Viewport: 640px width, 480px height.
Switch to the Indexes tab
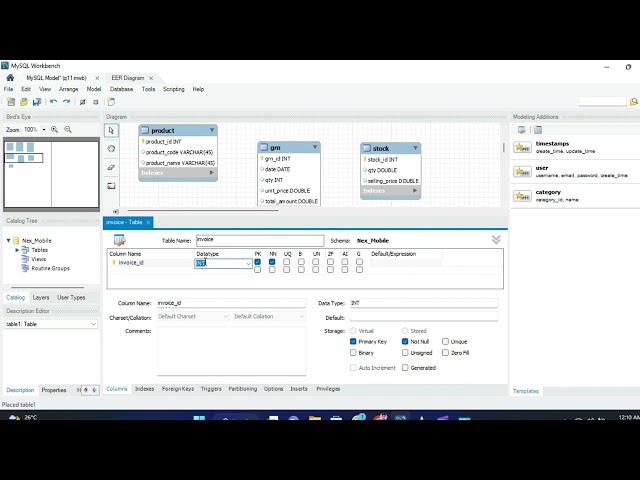(144, 389)
